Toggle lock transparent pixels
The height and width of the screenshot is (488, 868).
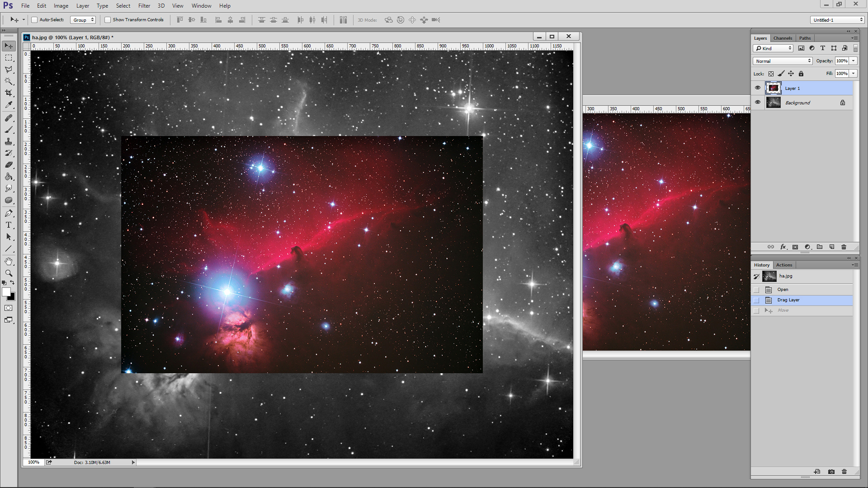771,74
